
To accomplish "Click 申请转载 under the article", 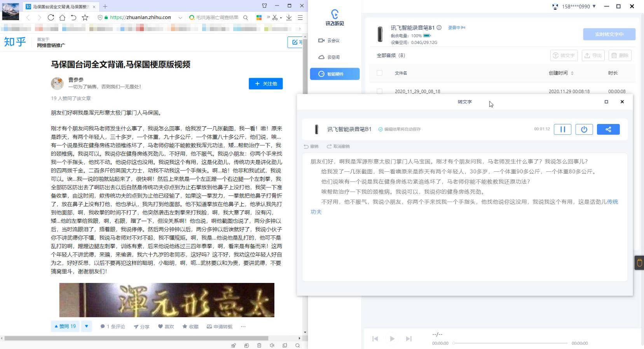I will (220, 326).
